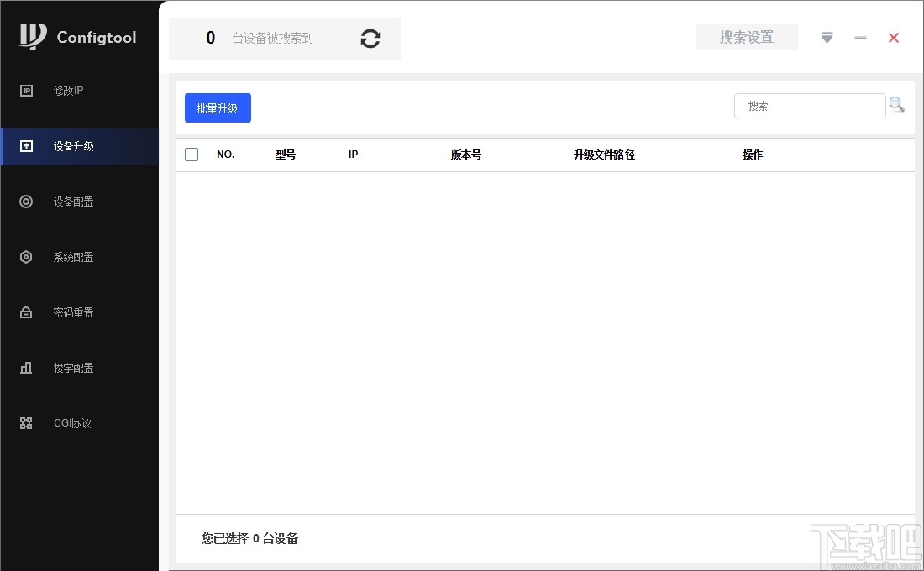924x571 pixels.
Task: Switch to the 修改IP section
Action: point(67,91)
